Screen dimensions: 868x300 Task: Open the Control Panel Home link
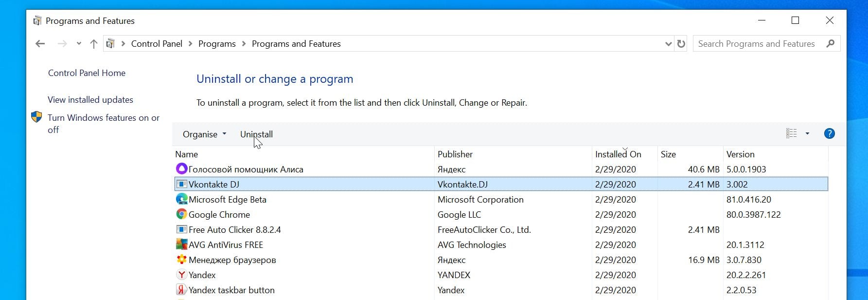(87, 73)
